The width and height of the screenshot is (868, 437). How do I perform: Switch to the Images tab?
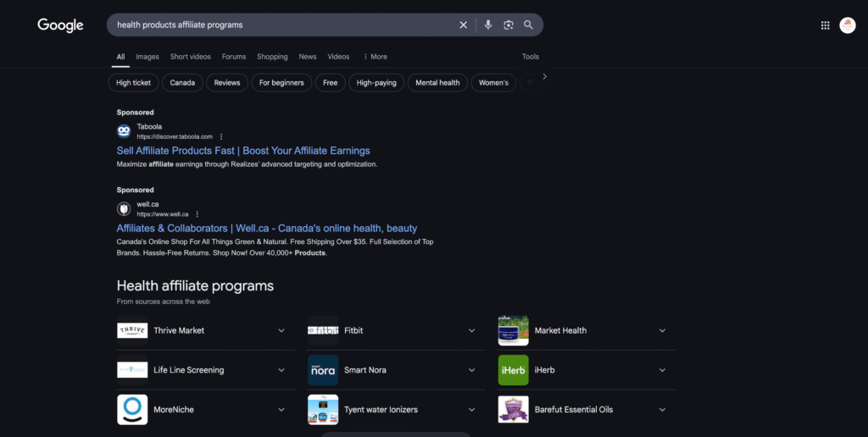147,57
